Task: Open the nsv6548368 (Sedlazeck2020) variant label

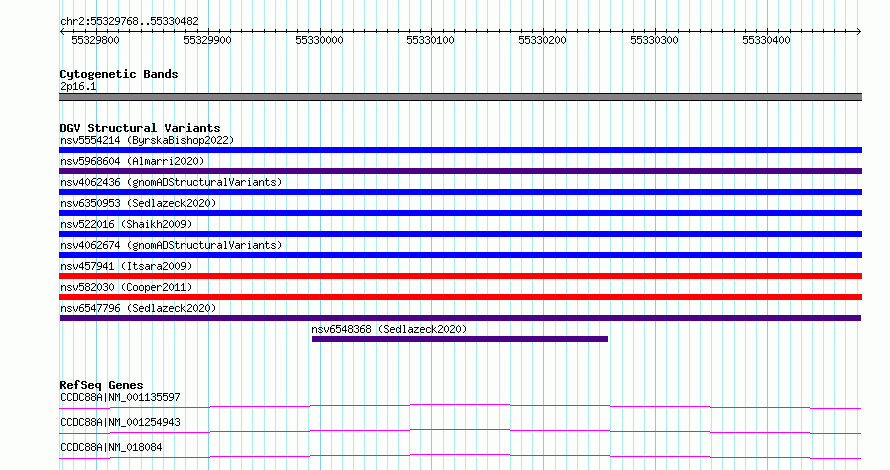Action: click(389, 329)
